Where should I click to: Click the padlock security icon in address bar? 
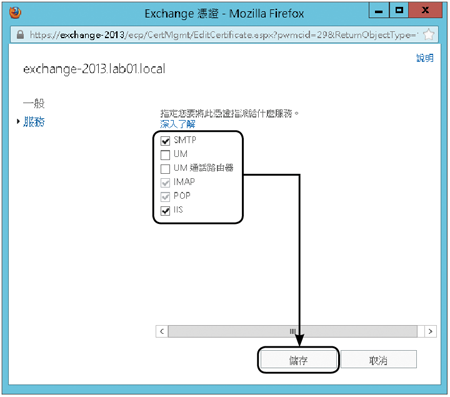coord(20,35)
